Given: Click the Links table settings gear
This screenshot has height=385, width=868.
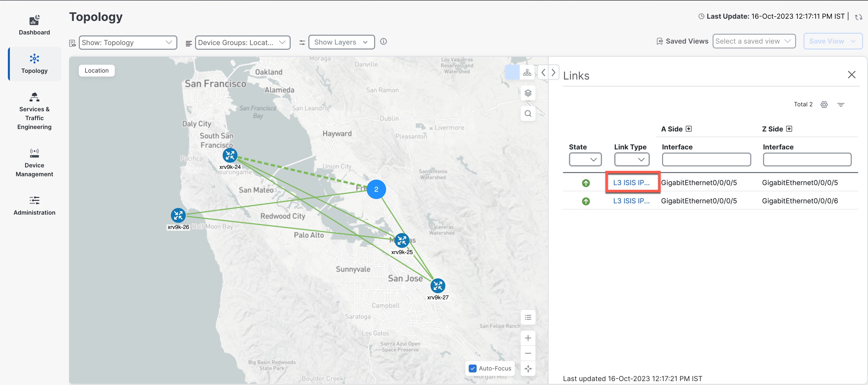Looking at the screenshot, I should [824, 104].
